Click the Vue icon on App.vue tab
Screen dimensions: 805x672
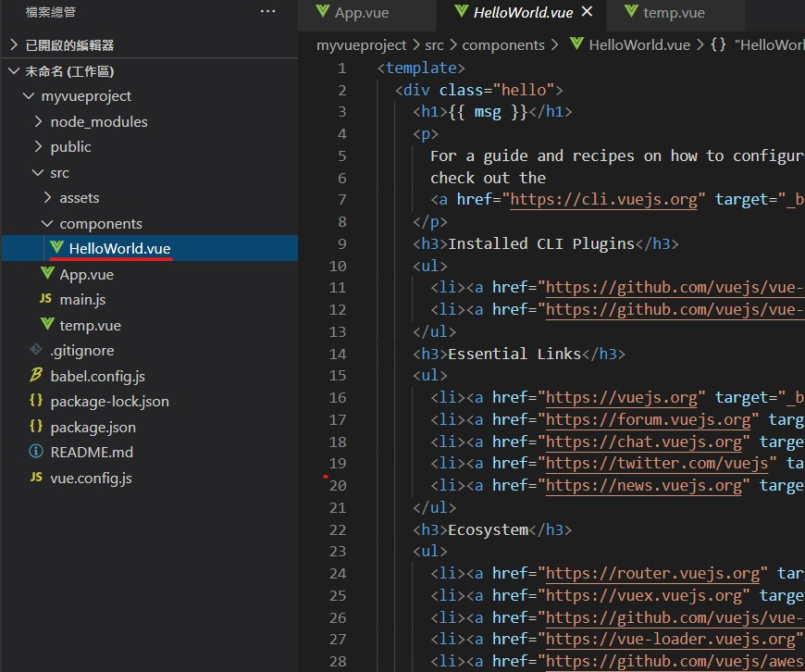click(322, 11)
